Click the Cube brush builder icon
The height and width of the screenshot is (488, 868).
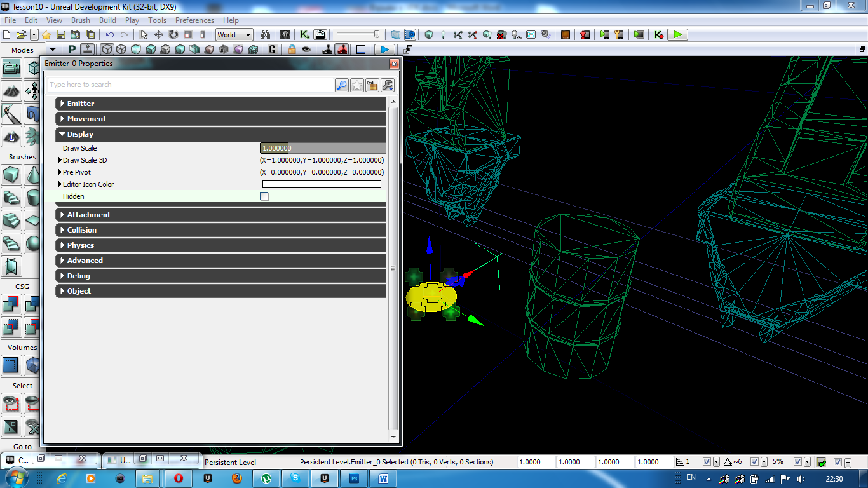[11, 175]
